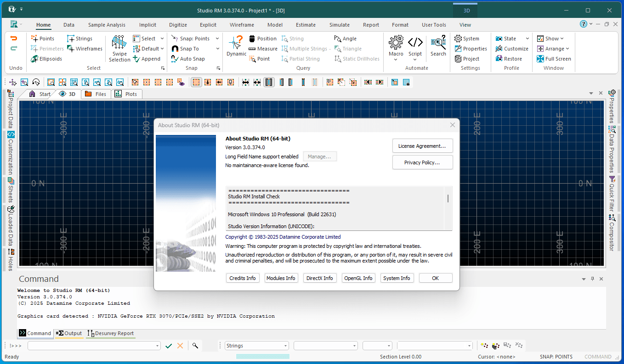Screen dimensions: 624x364
Task: Open the Start tab
Action: point(40,94)
